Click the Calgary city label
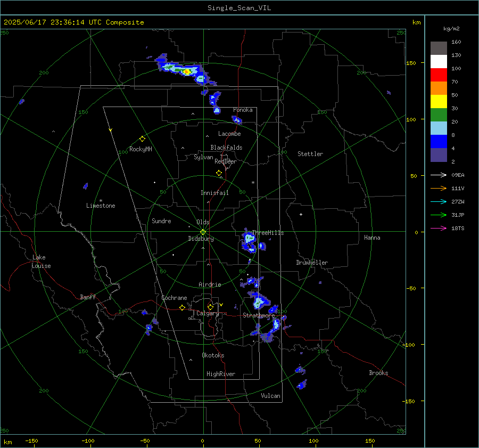 point(208,313)
